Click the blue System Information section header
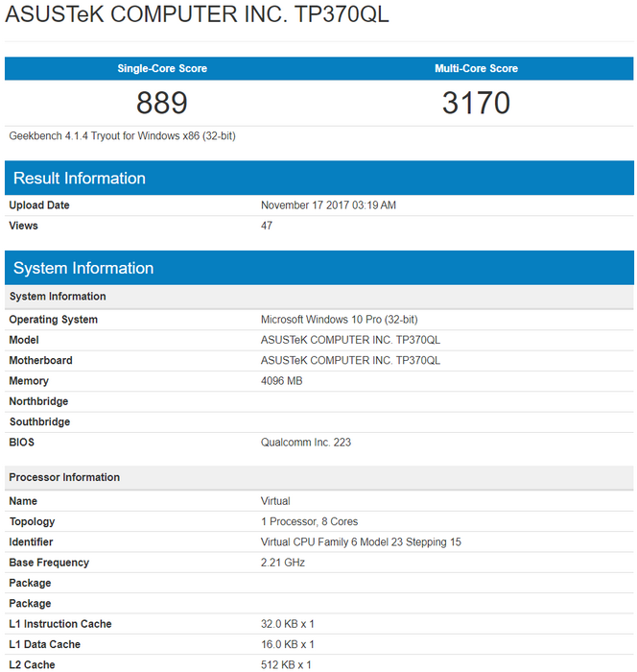Viewport: 637px width, 672px height. tap(319, 268)
